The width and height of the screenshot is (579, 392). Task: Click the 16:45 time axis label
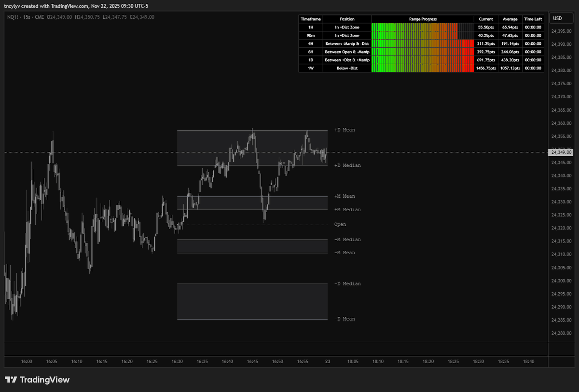[253, 361]
